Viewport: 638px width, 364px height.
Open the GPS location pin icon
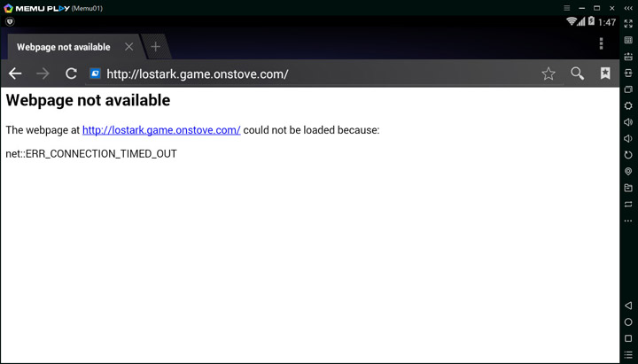628,171
